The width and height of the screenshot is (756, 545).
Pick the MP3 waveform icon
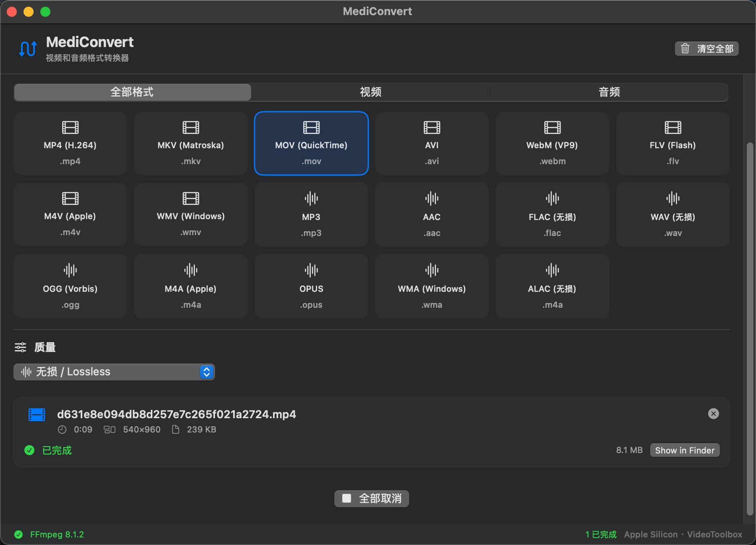pyautogui.click(x=311, y=198)
